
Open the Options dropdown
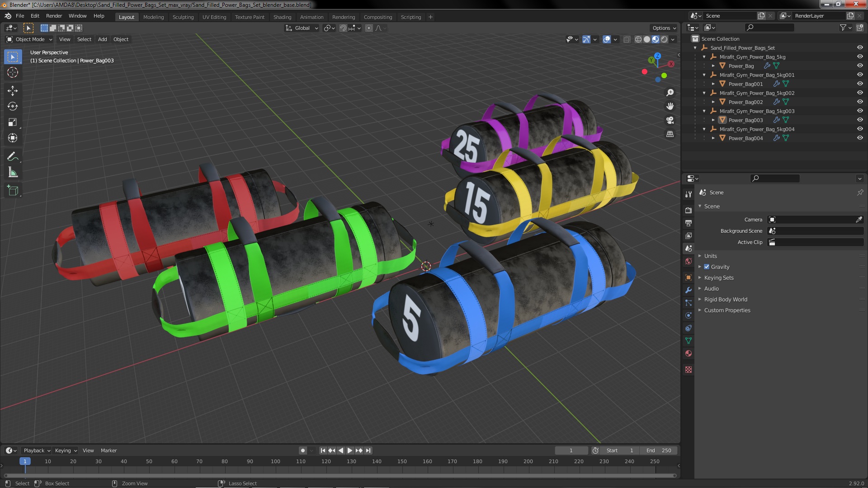point(664,28)
